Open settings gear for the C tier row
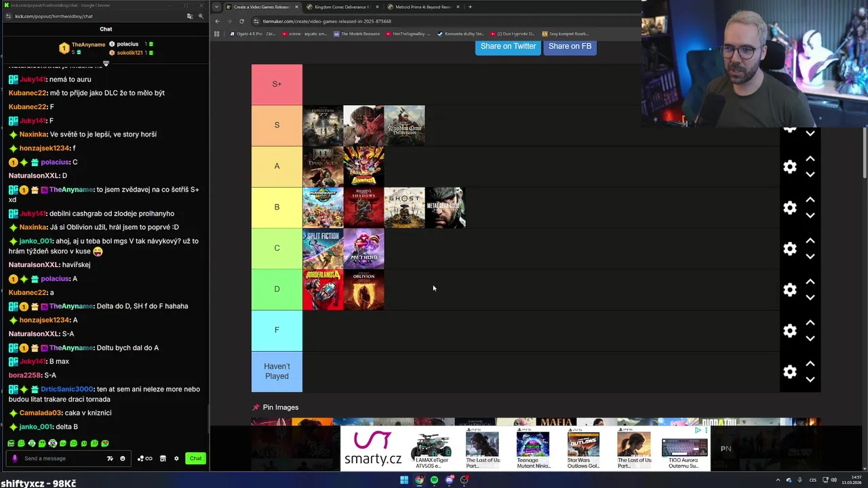868x488 pixels. (x=790, y=249)
